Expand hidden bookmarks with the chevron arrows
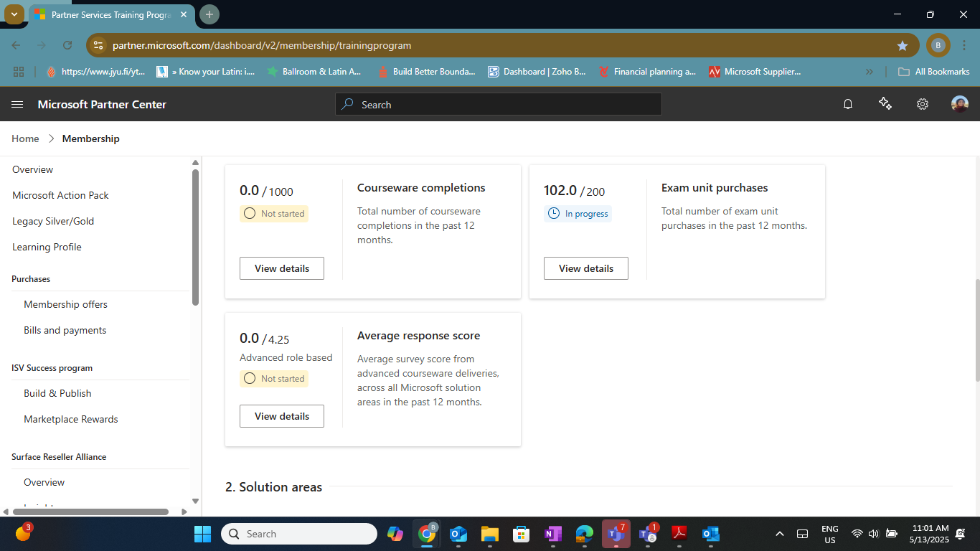This screenshot has width=980, height=551. pyautogui.click(x=870, y=71)
